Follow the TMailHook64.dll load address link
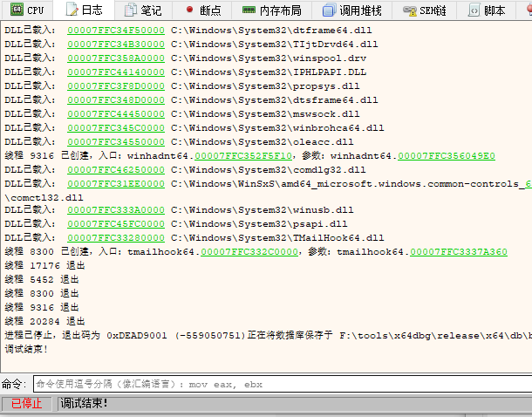 pyautogui.click(x=115, y=237)
